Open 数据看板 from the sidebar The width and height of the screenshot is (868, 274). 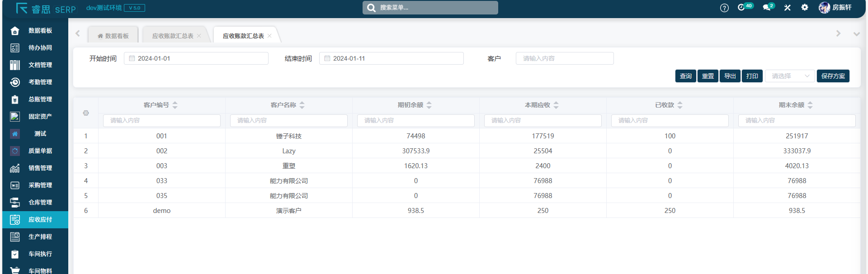(x=40, y=31)
